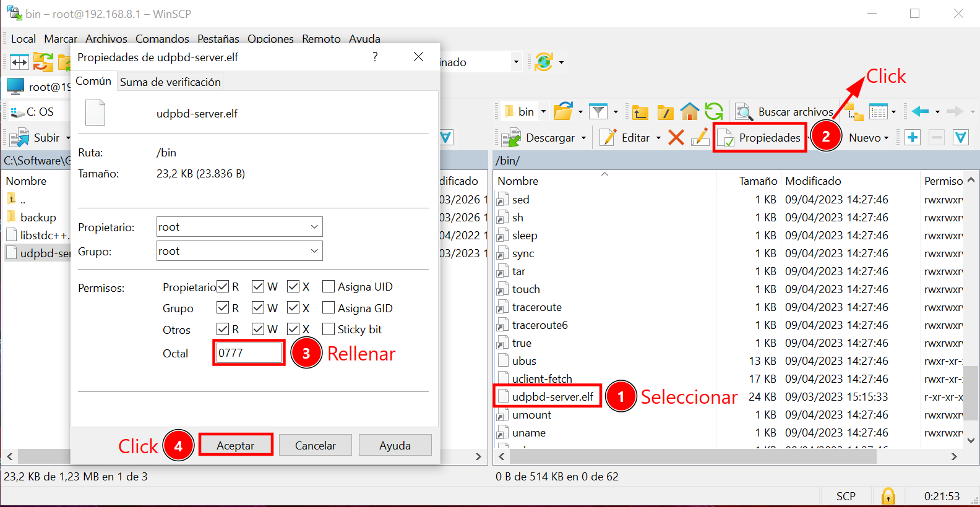The width and height of the screenshot is (980, 507).
Task: Open remote directory bookmarks folder icon
Action: coord(564,111)
